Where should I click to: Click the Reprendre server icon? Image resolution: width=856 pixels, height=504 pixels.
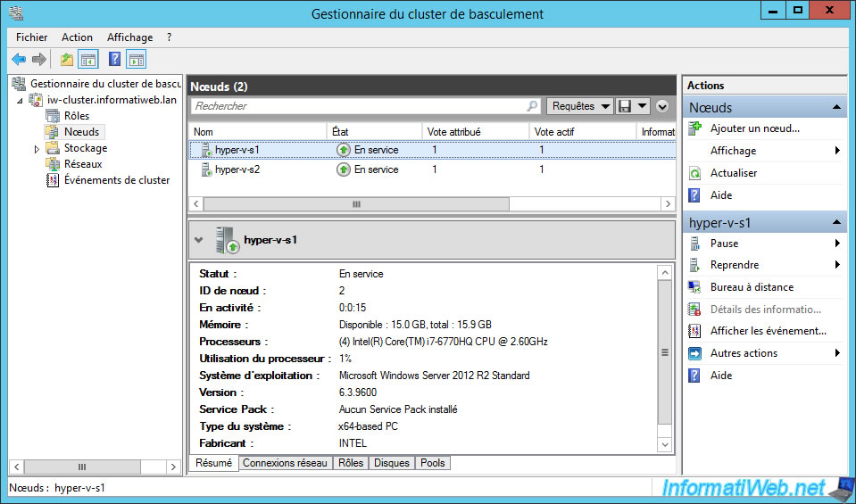[x=694, y=266]
